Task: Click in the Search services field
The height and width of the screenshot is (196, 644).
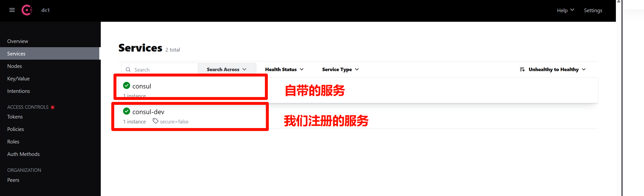Action: (x=164, y=70)
